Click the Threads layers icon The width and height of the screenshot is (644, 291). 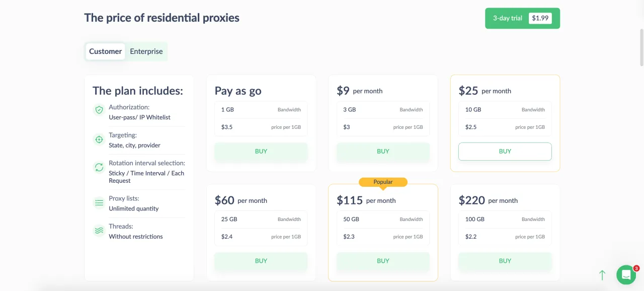pos(99,231)
